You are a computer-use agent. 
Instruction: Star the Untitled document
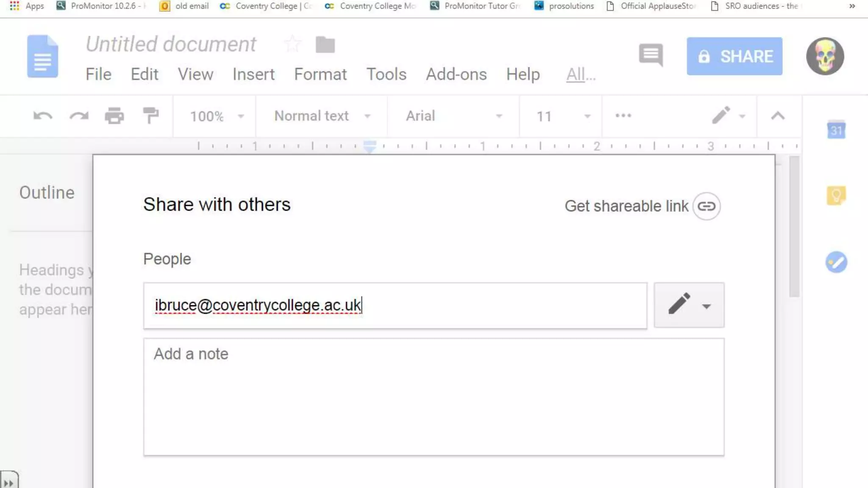coord(292,44)
